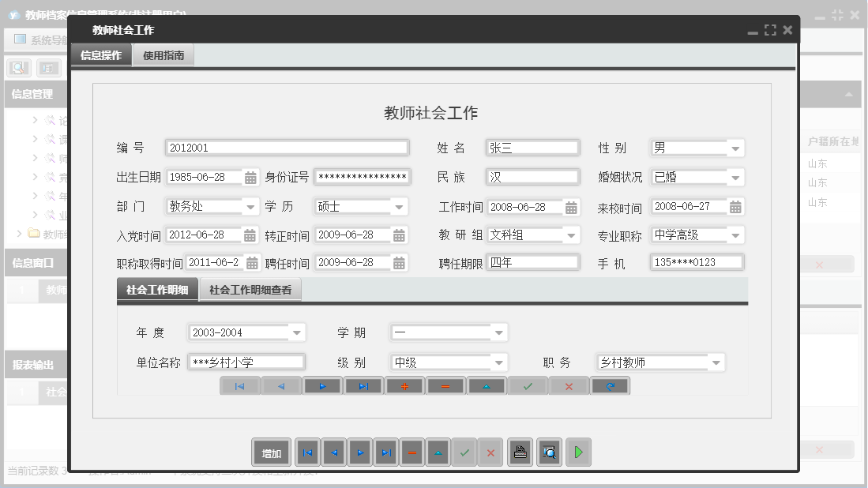Image resolution: width=868 pixels, height=488 pixels.
Task: Click the print icon at the bottom toolbar
Action: click(x=520, y=452)
